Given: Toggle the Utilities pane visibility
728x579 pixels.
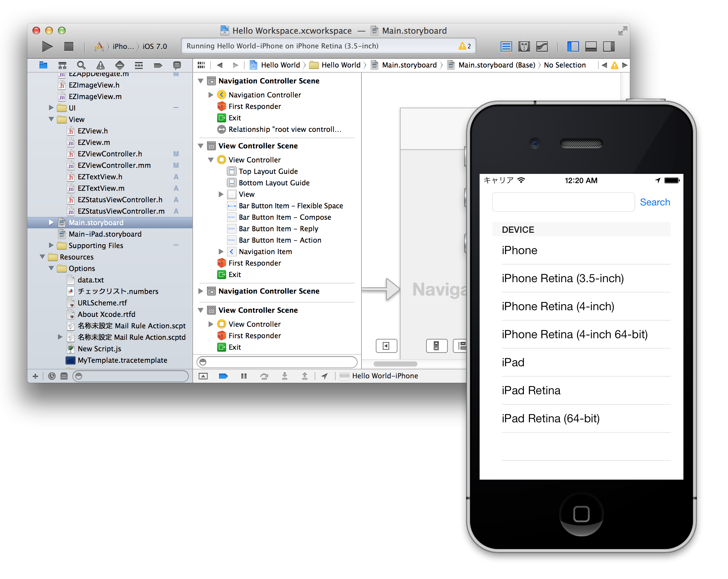Looking at the screenshot, I should click(609, 46).
